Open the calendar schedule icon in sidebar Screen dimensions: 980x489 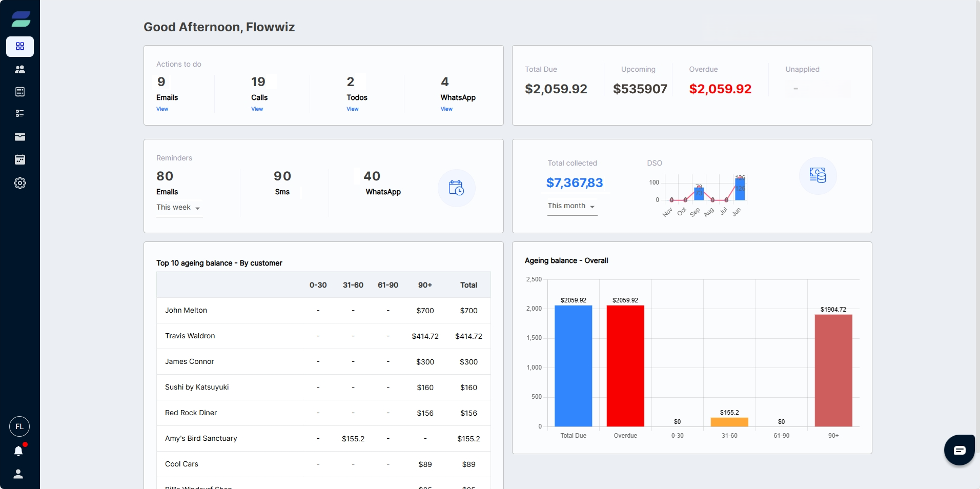[20, 159]
